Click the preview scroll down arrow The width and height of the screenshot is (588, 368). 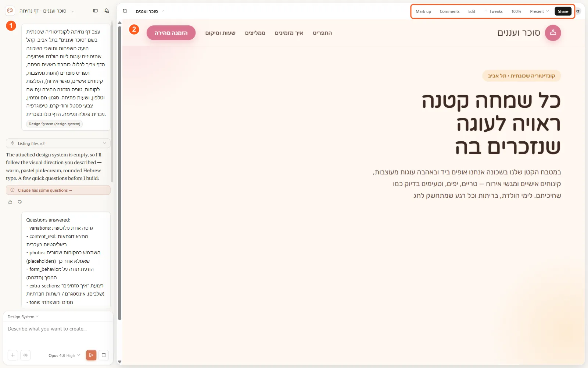tap(119, 362)
